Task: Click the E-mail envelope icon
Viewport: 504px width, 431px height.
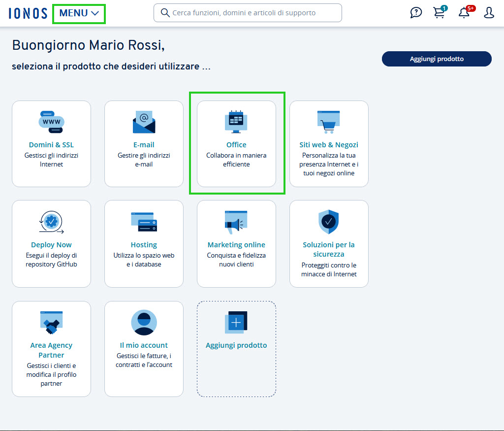Action: [144, 122]
